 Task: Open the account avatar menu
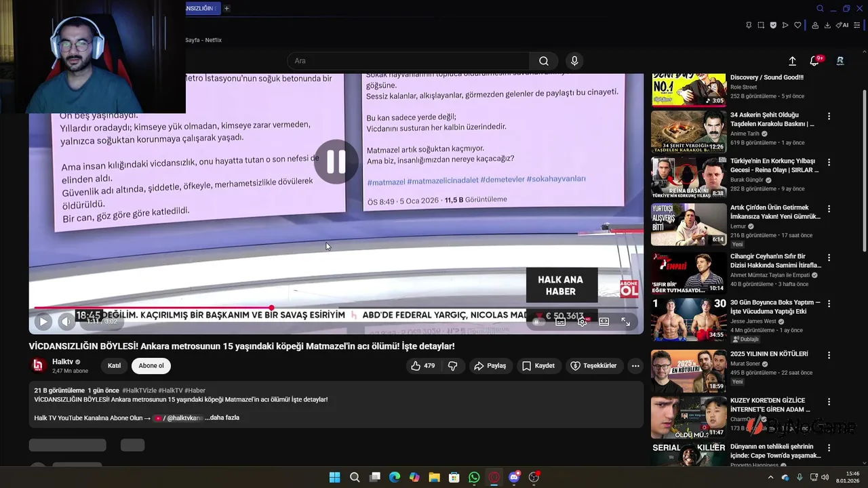tap(840, 61)
